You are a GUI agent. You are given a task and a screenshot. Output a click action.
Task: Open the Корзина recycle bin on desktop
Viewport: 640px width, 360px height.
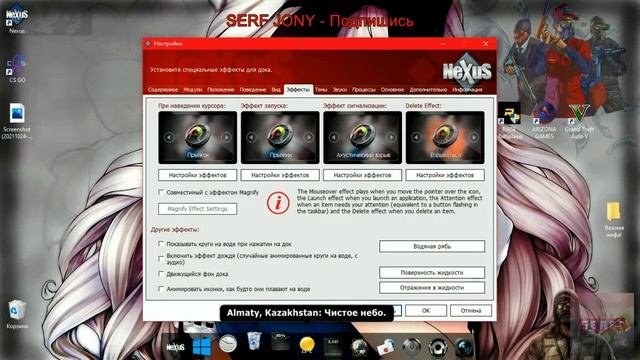coord(17,313)
